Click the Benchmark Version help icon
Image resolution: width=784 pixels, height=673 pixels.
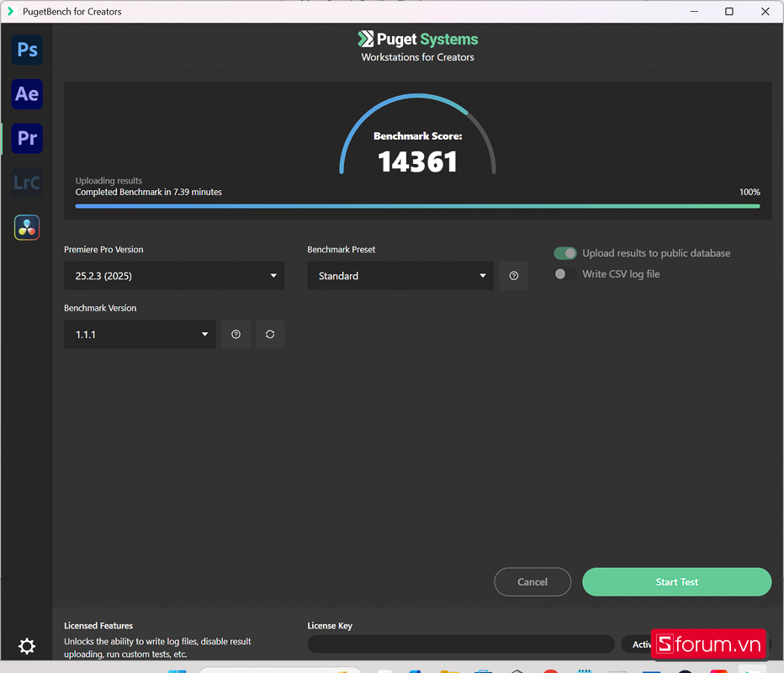(236, 335)
